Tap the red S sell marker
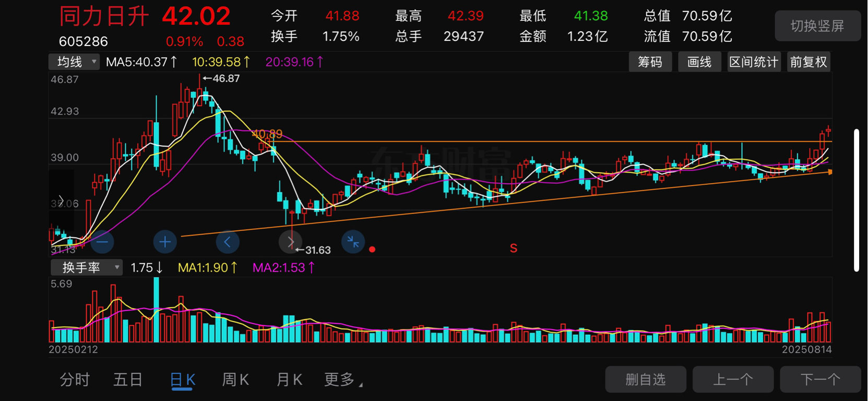 click(x=514, y=249)
